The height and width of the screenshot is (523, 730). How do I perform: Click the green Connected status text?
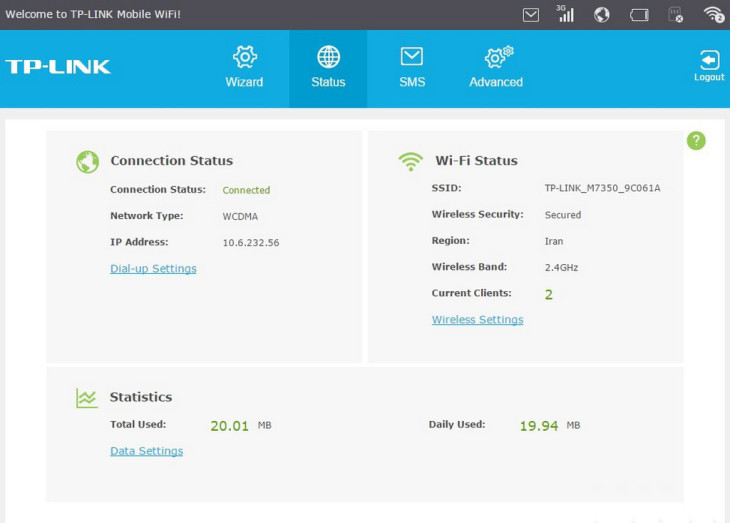tap(246, 190)
